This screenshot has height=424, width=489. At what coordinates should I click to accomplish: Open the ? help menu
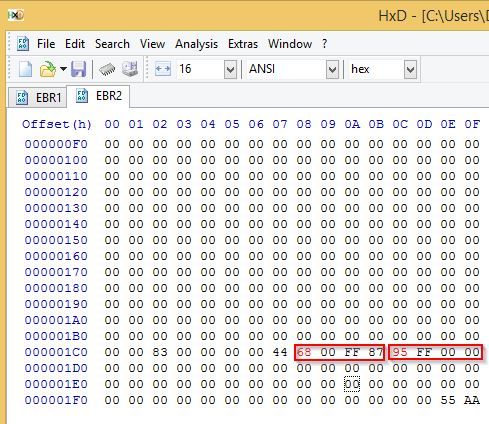point(325,44)
